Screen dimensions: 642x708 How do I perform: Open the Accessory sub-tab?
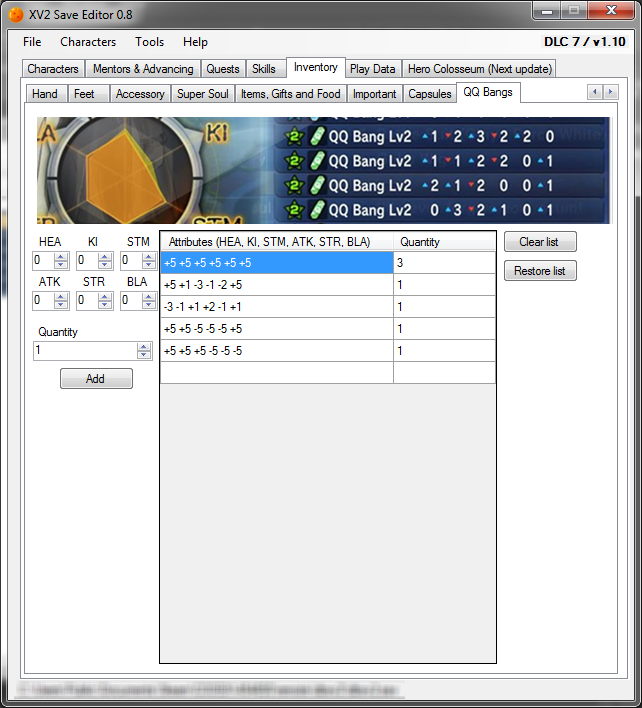coord(140,94)
